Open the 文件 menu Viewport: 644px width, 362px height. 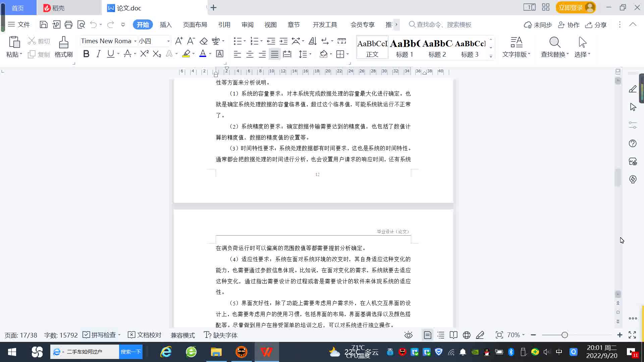(x=19, y=24)
